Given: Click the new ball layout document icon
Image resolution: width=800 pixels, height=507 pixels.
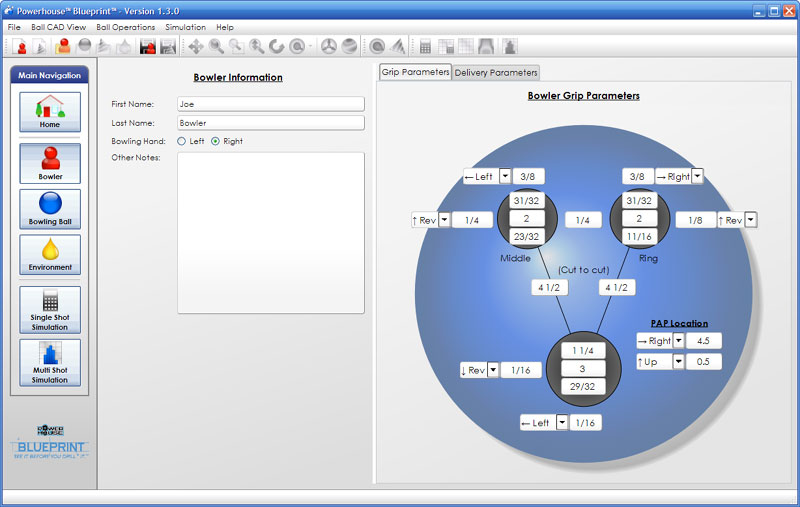Looking at the screenshot, I should 39,46.
